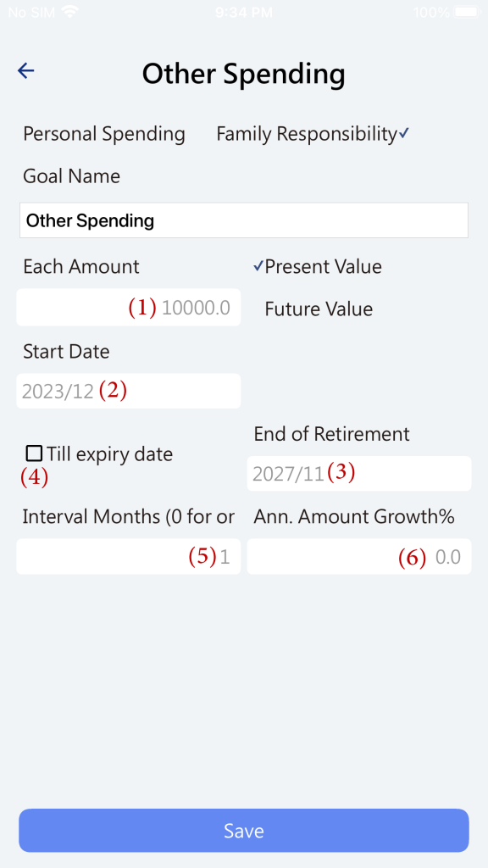Tap the checkmark beside Family Responsibility
This screenshot has height=868, width=488.
point(404,133)
